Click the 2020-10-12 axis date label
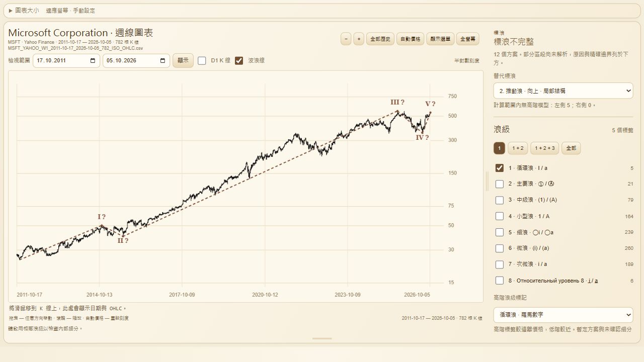The width and height of the screenshot is (644, 362). coord(265,295)
